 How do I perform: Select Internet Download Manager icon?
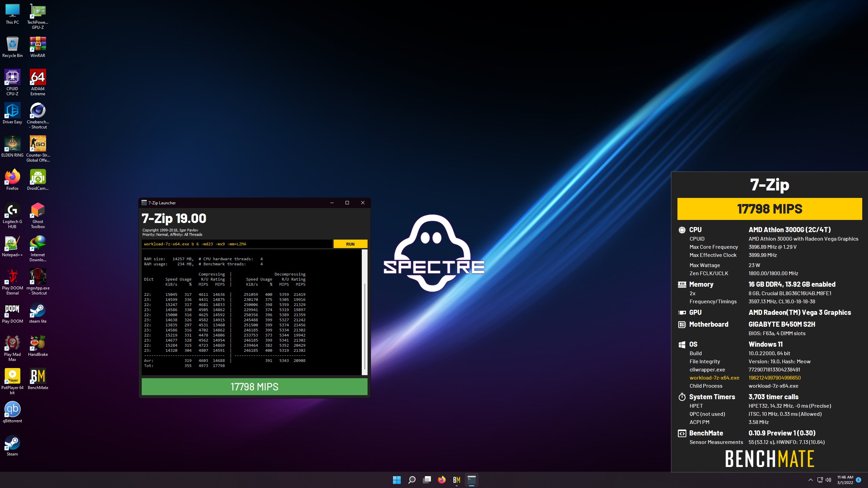pos(38,249)
